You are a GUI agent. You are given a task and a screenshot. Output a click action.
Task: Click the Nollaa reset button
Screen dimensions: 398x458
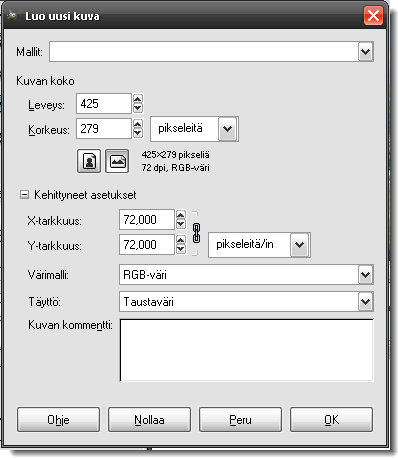click(149, 420)
